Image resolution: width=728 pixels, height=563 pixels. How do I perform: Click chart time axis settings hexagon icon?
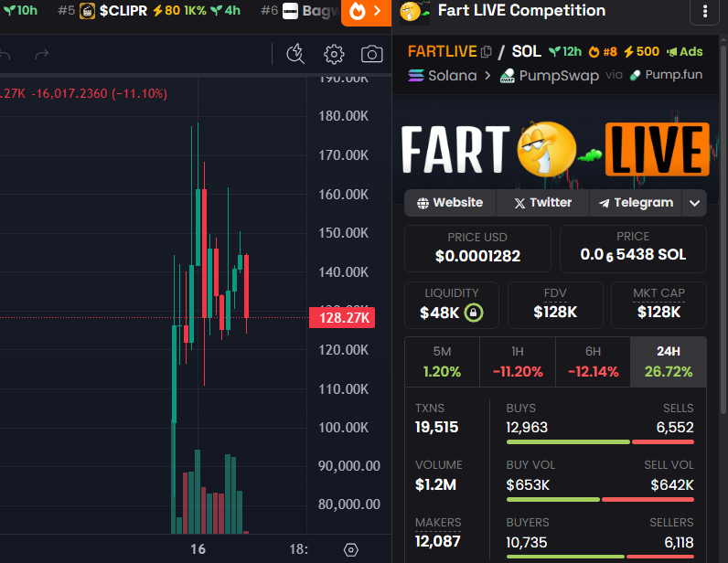click(350, 550)
